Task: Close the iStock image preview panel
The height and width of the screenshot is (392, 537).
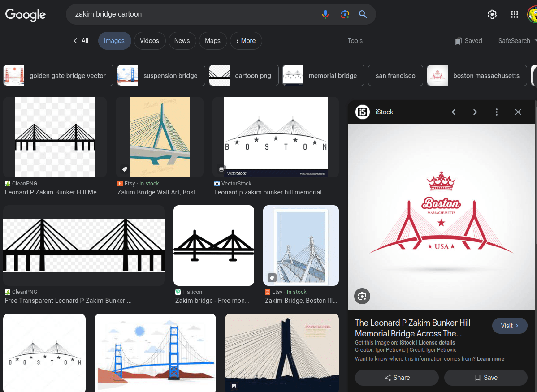Action: coord(518,112)
